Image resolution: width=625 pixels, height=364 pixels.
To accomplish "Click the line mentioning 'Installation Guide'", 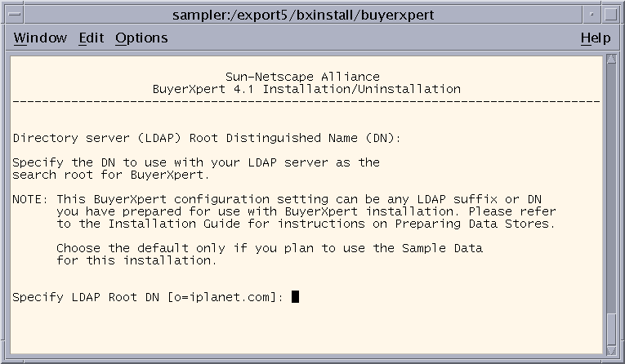I will pos(306,224).
